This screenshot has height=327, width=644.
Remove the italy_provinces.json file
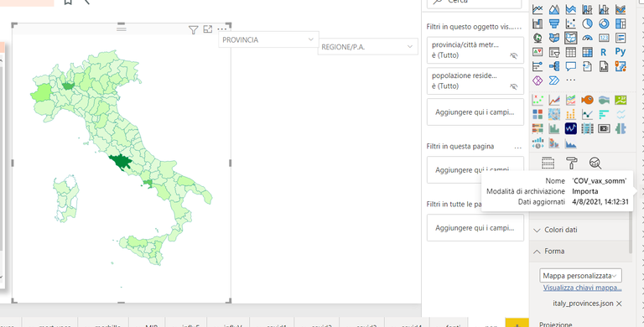[x=619, y=304]
